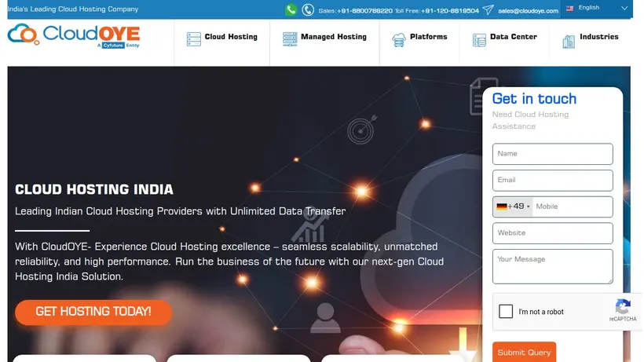
Task: Click the CloudOYE logo
Action: click(x=74, y=36)
